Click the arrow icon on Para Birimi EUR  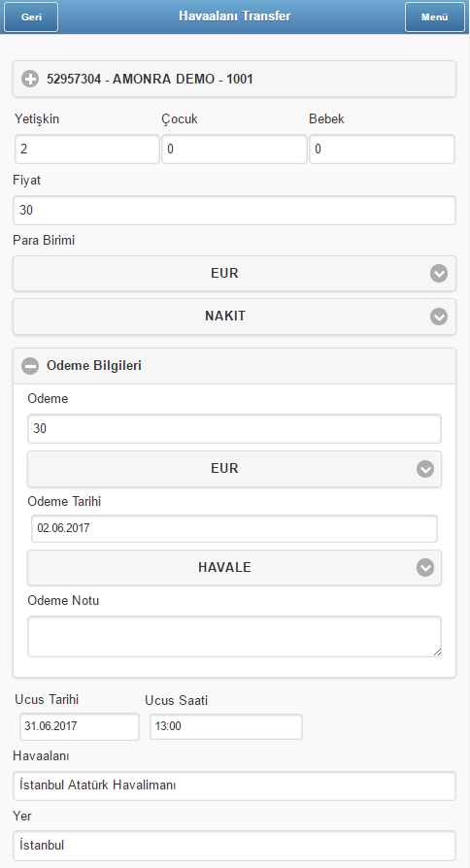click(439, 274)
